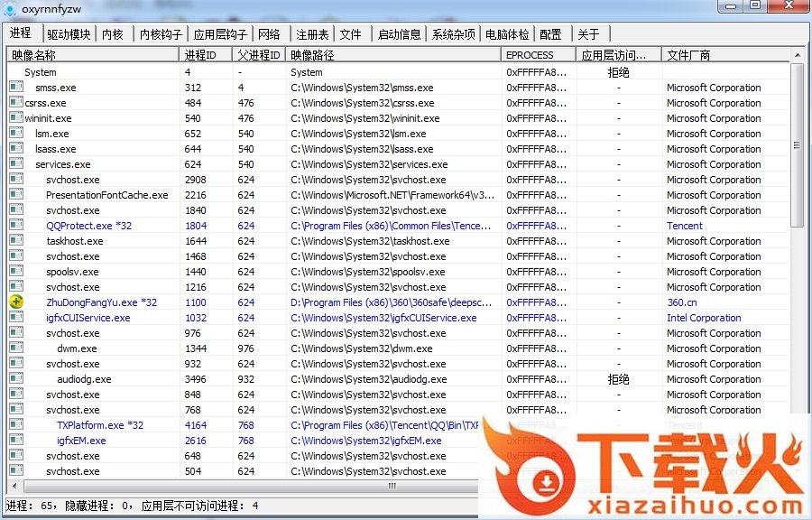Click the EPROCESS column header
812x520 pixels.
[539, 55]
